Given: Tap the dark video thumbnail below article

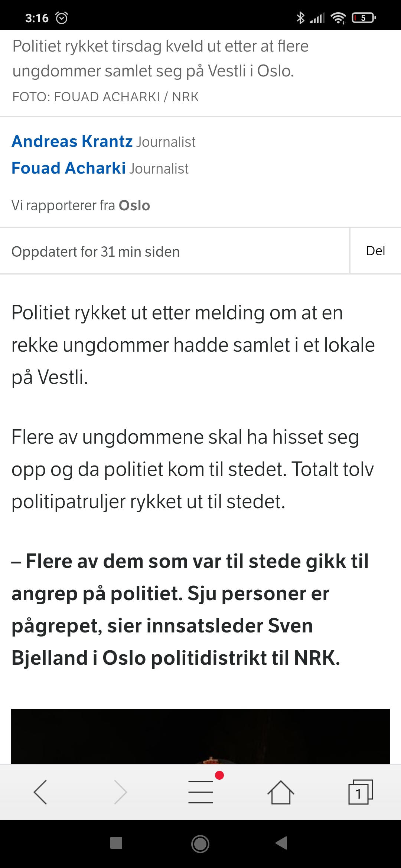Looking at the screenshot, I should click(200, 736).
